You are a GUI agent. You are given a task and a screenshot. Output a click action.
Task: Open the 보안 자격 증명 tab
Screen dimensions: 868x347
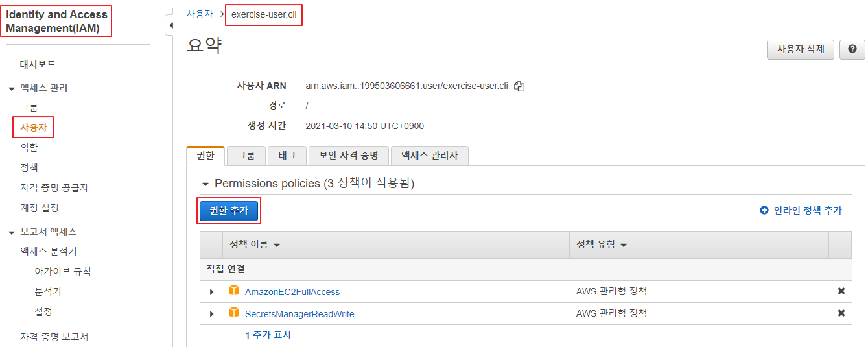[x=349, y=156]
